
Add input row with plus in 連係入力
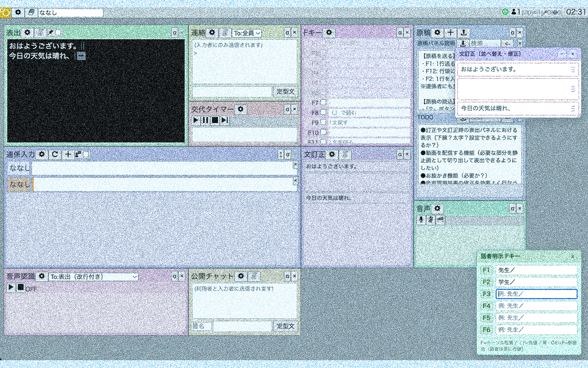point(68,155)
